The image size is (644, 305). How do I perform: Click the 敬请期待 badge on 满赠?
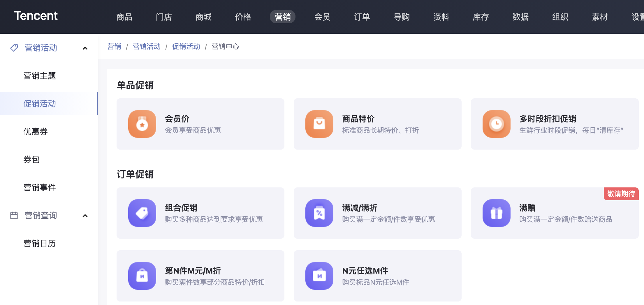click(x=621, y=194)
